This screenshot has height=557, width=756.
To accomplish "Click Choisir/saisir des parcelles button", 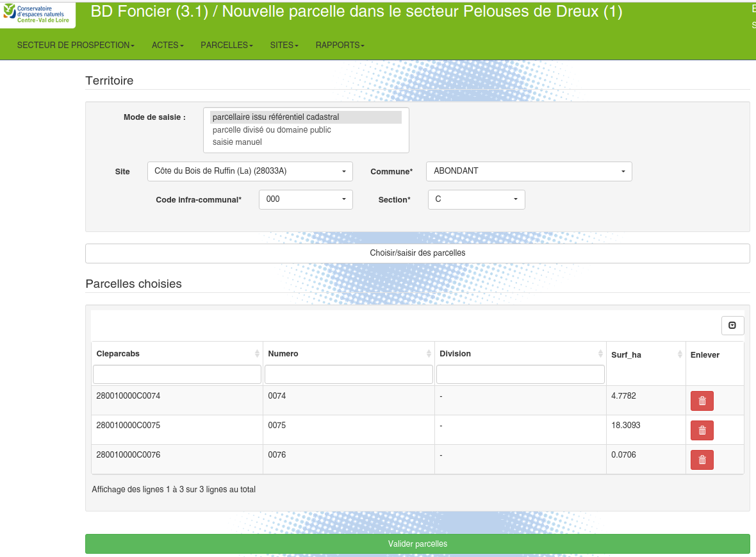I will (417, 253).
